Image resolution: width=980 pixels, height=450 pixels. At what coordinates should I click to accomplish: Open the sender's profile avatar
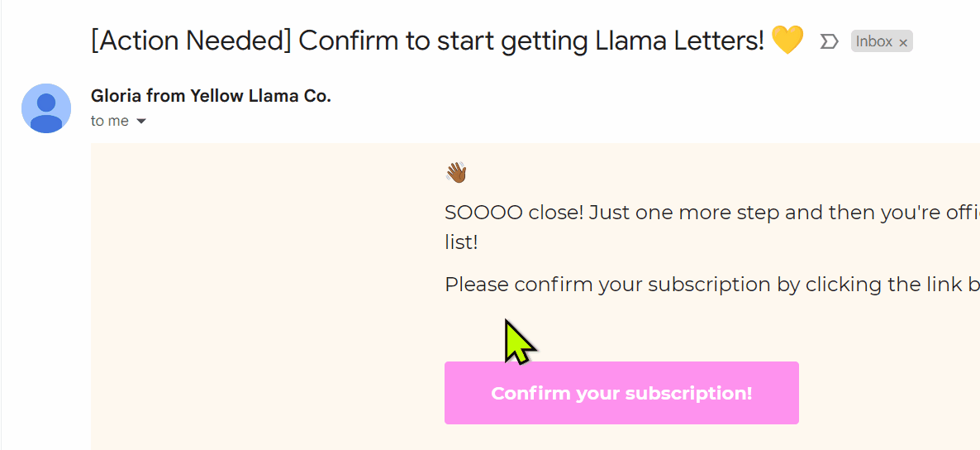[46, 108]
